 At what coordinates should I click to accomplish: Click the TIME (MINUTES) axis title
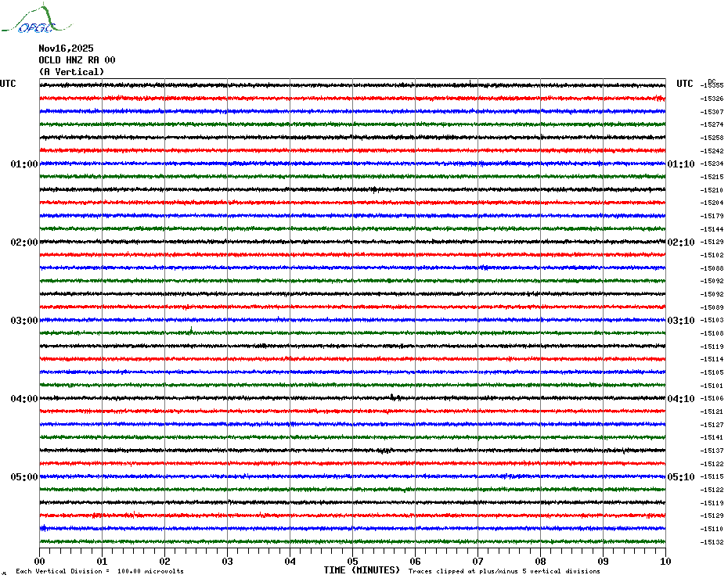tap(362, 570)
